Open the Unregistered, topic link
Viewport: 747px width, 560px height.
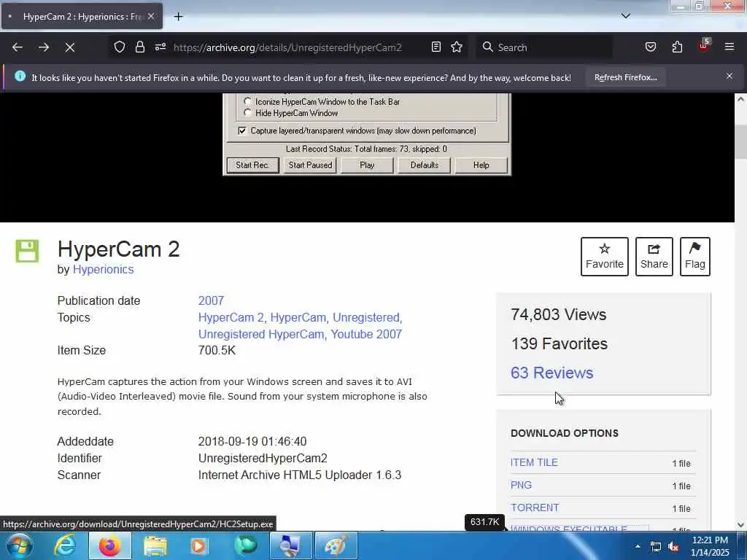(x=368, y=318)
